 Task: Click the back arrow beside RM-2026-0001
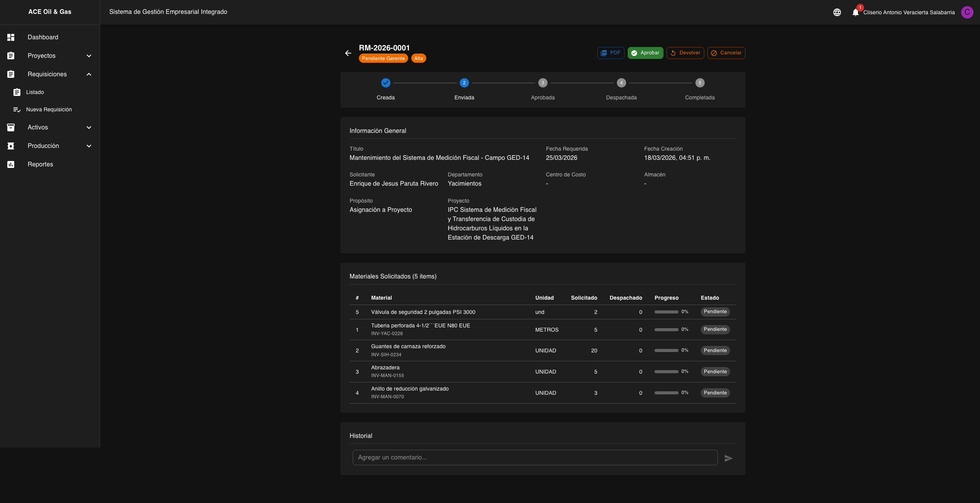[x=348, y=53]
